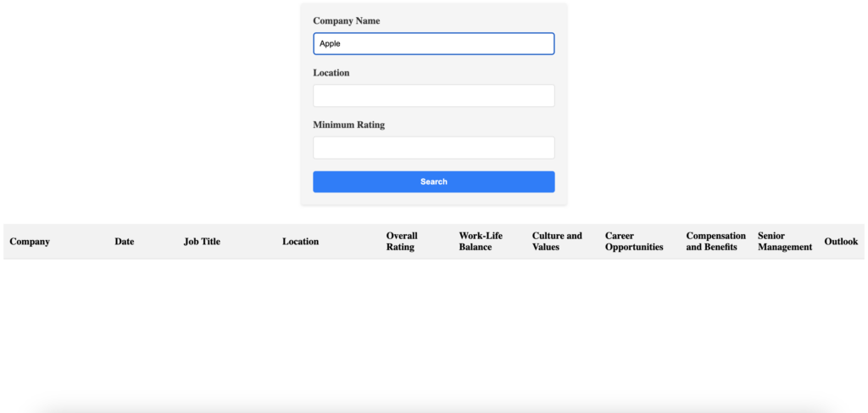Click the Location label above its input
868x413 pixels.
pos(331,73)
